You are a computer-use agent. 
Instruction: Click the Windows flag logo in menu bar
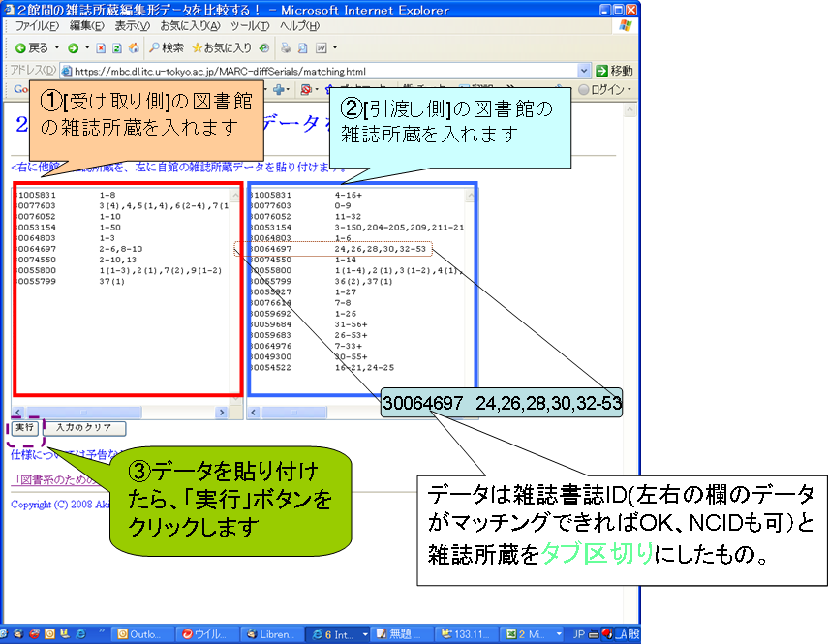(x=626, y=26)
